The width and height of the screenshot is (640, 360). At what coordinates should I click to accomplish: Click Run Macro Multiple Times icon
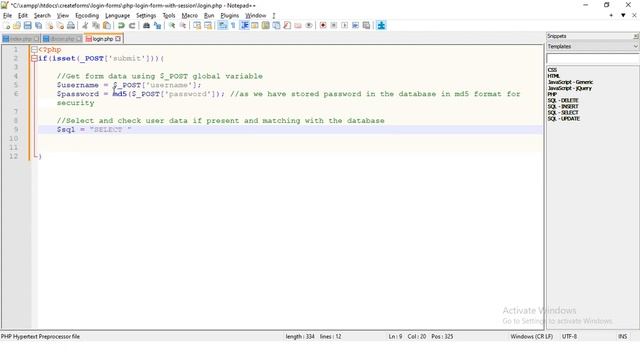(356, 25)
